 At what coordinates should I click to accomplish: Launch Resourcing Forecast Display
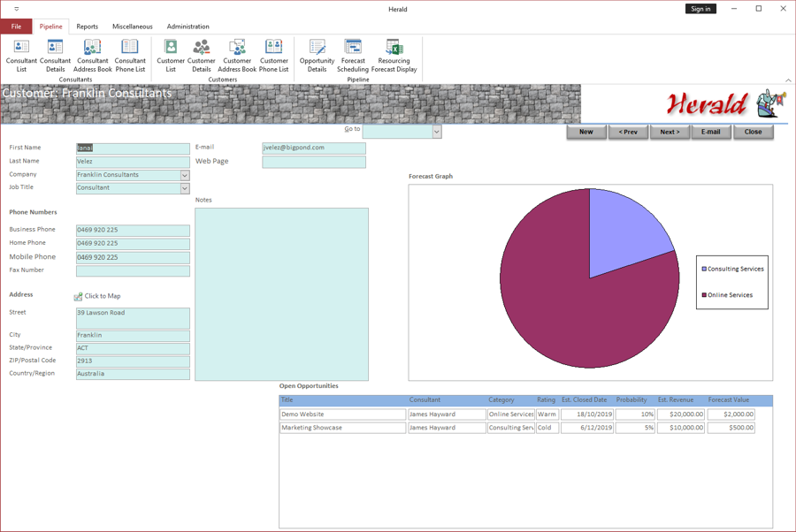[394, 56]
